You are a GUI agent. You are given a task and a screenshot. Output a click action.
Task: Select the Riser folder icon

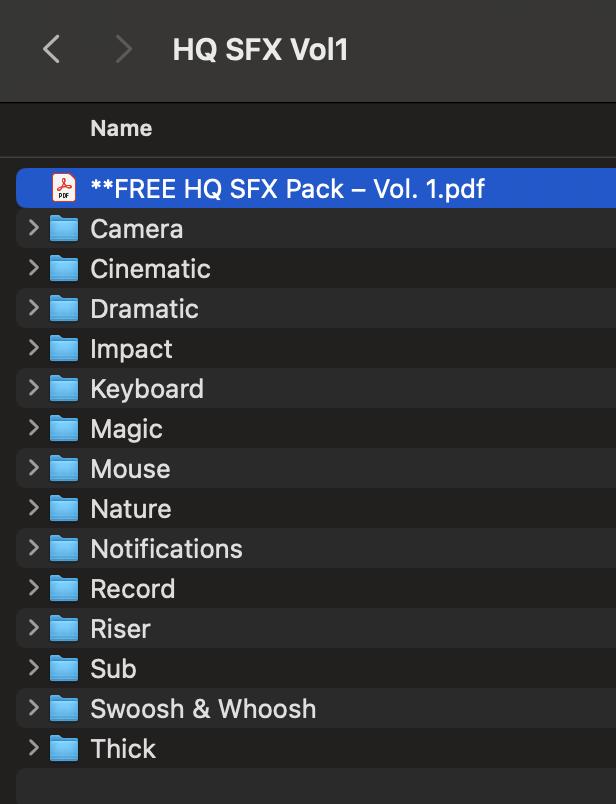[65, 629]
